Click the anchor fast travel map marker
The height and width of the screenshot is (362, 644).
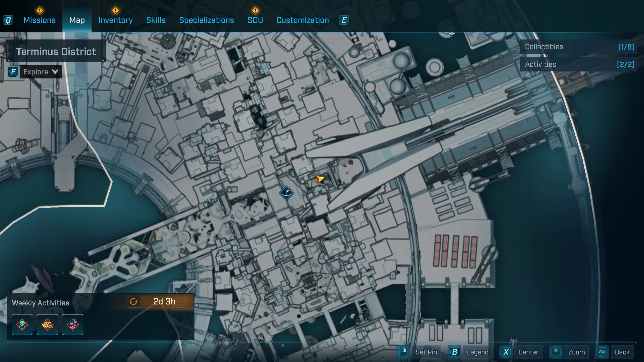[x=286, y=193]
